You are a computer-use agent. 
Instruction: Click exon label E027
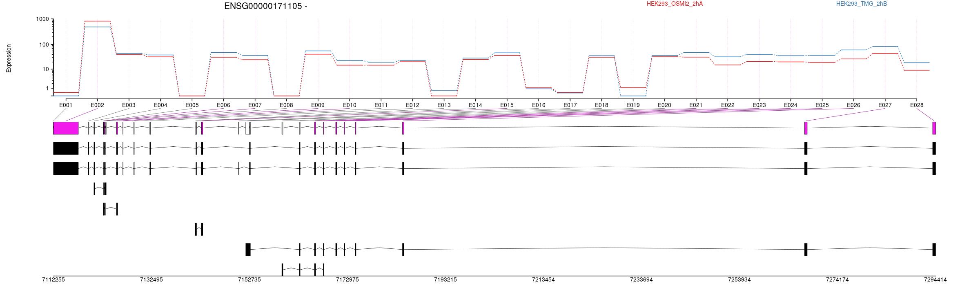(x=885, y=105)
